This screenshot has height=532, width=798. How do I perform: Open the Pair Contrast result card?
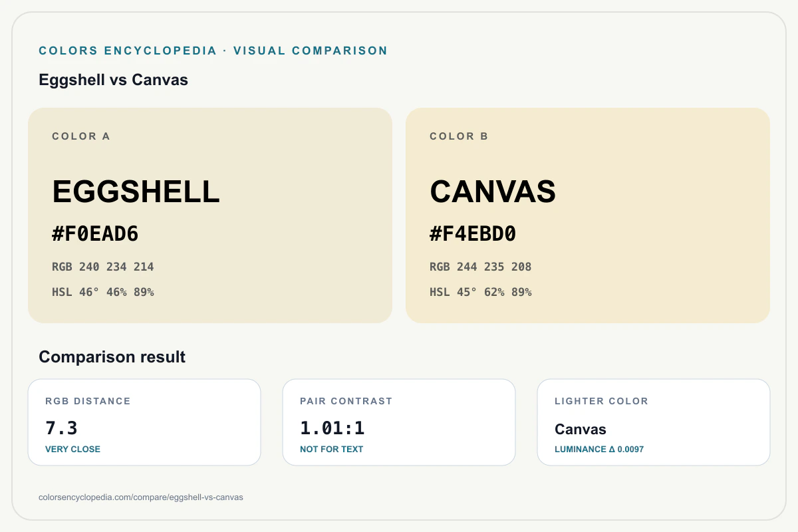(x=399, y=422)
